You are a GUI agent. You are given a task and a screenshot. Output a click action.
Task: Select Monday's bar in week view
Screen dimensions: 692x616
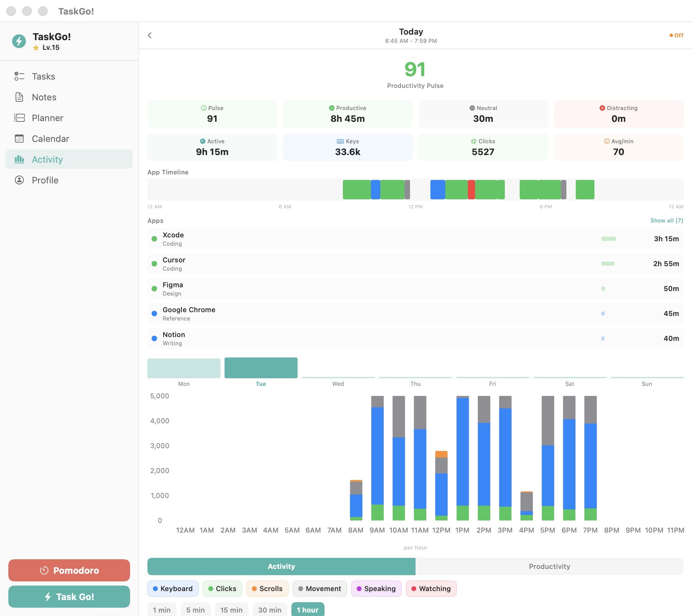click(x=184, y=368)
